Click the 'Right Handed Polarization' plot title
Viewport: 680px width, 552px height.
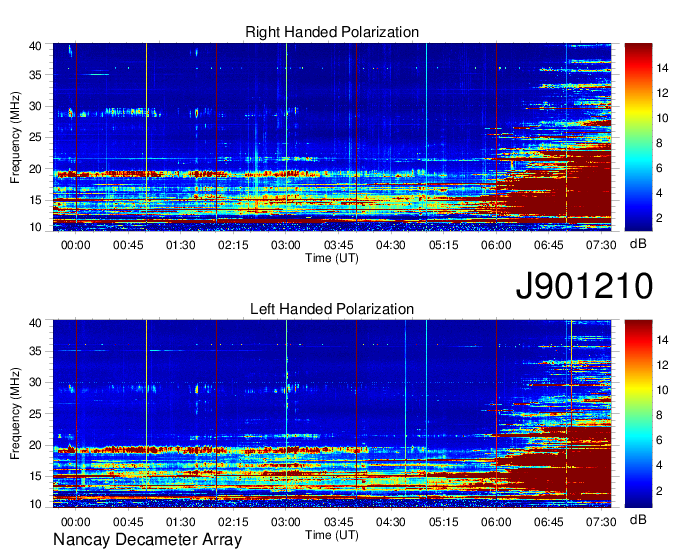(332, 32)
